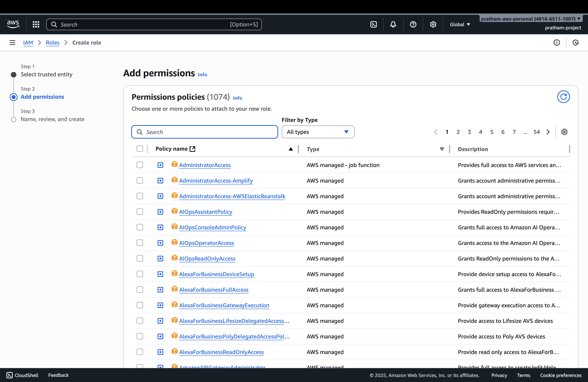Open the info panel icon near breadcrumbs
Screen dimensions: 588x382
[x=557, y=42]
